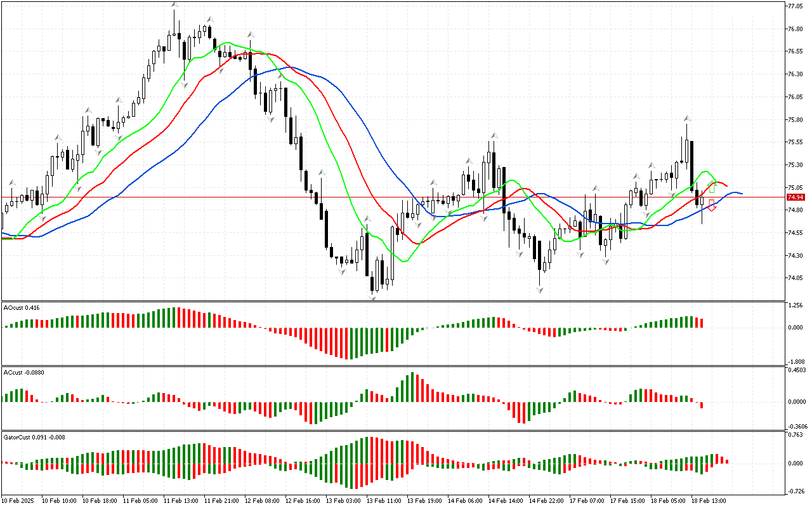This screenshot has height=508, width=812.
Task: Click the 76.05 price scale value
Action: (x=796, y=97)
